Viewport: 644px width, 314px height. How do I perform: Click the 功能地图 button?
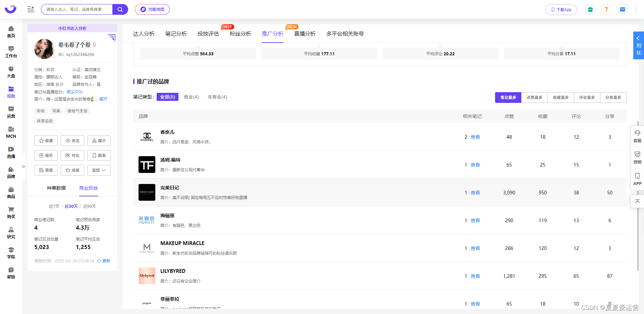tap(152, 9)
